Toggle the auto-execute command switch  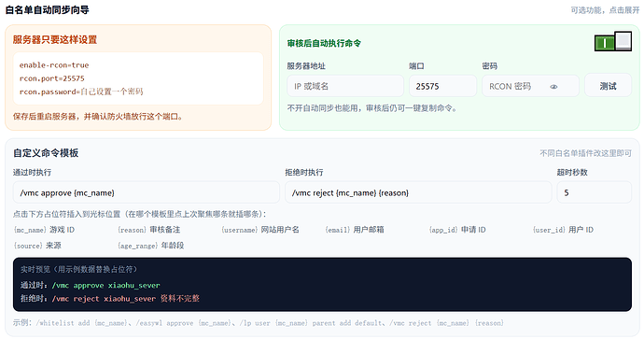click(613, 41)
